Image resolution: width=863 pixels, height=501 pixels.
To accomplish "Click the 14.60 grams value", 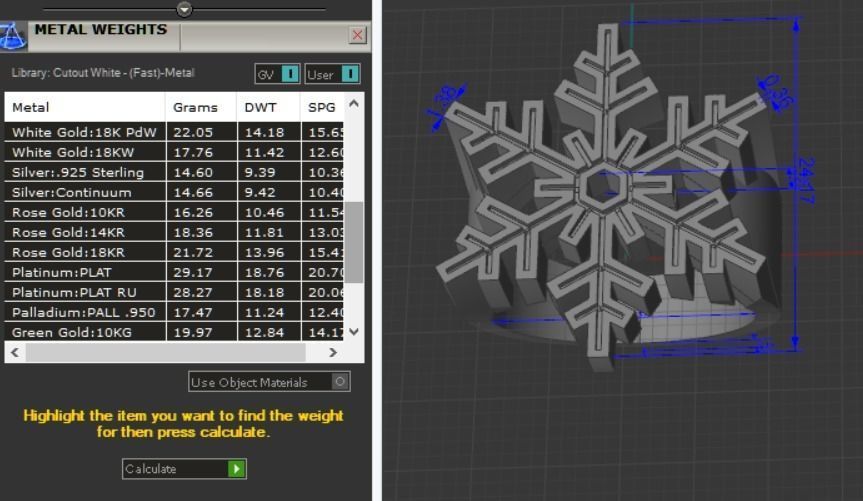I will 193,172.
